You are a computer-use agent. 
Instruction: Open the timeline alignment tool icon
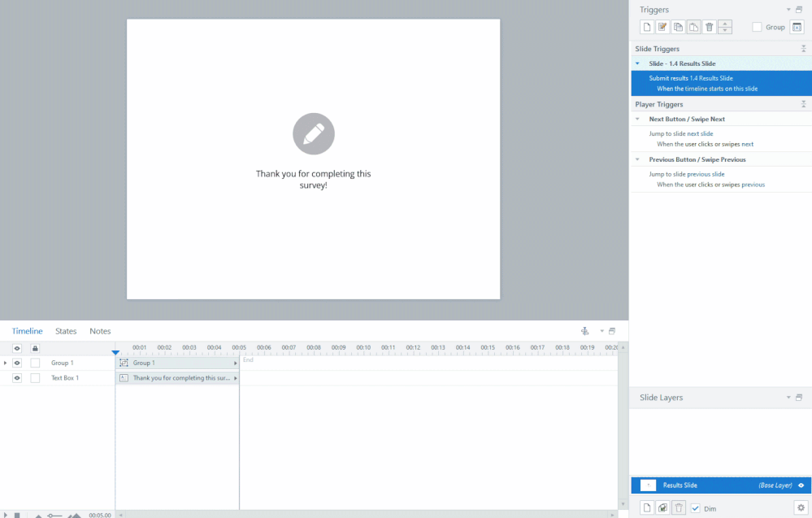pos(584,331)
